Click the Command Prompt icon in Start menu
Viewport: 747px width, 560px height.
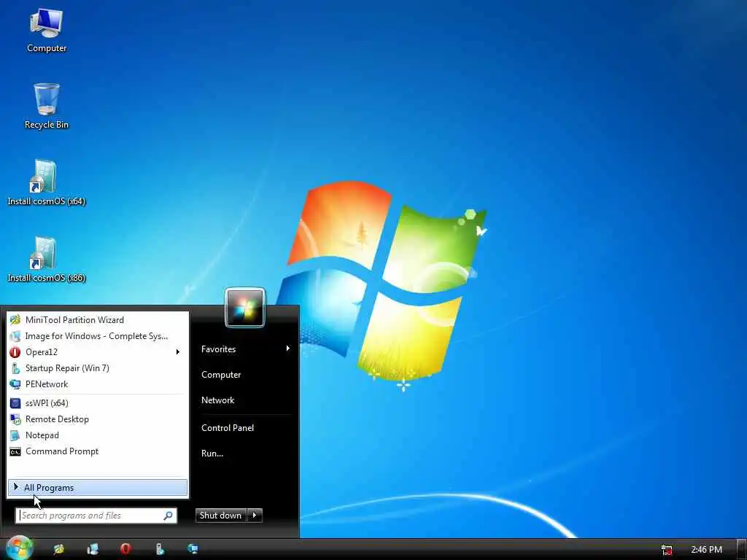pyautogui.click(x=15, y=451)
